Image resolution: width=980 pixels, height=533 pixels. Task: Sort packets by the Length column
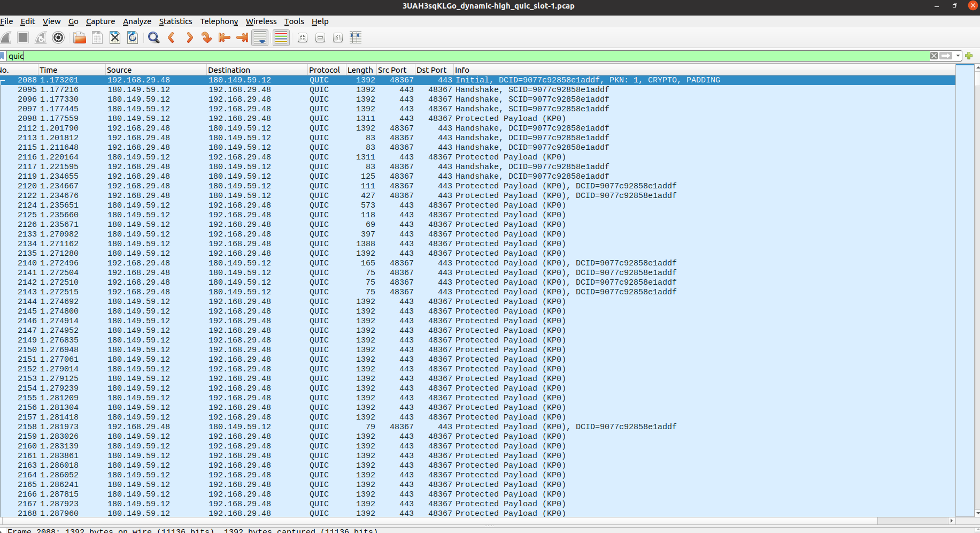click(x=360, y=70)
